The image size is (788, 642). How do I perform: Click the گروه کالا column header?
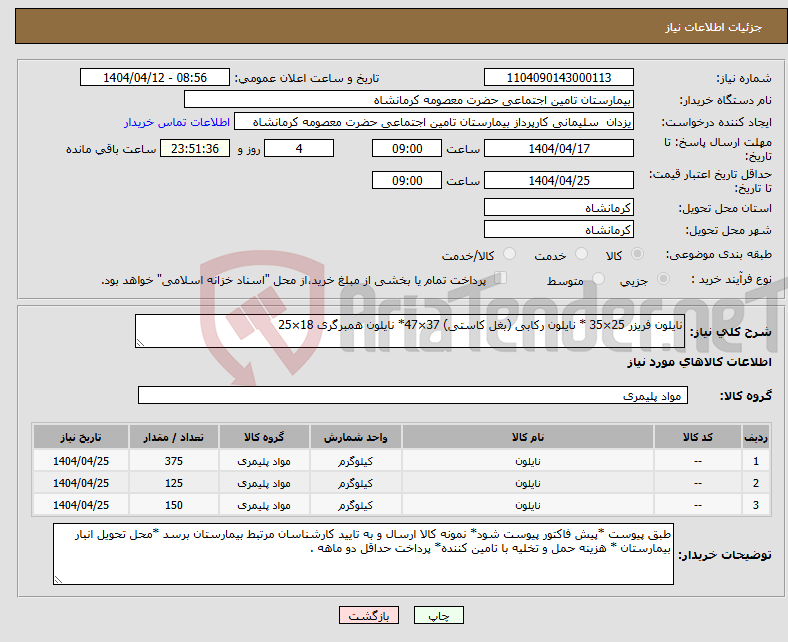[x=264, y=437]
